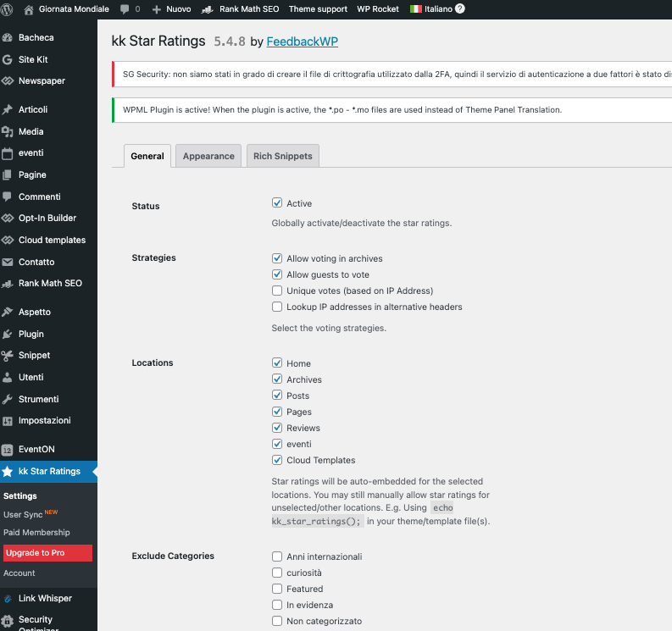Click the Italian flag icon
Screen dimensions: 672x631
(416, 9)
